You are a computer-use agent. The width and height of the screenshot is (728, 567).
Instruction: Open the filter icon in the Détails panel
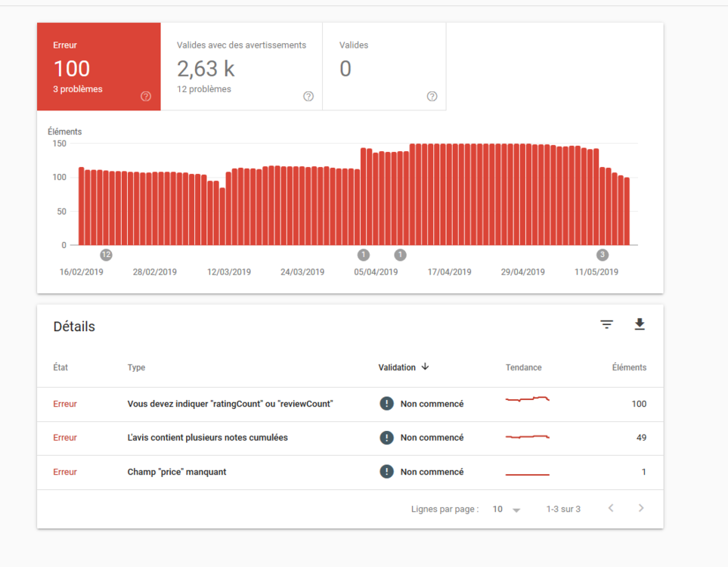(x=607, y=324)
